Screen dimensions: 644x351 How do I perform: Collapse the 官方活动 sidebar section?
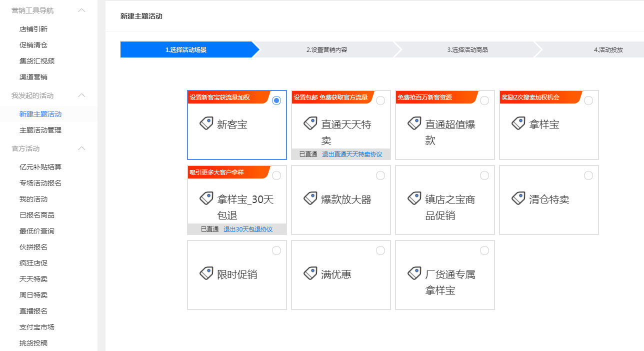[82, 148]
